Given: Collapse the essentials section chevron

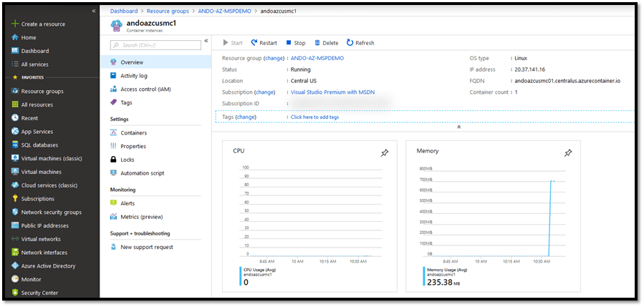Looking at the screenshot, I should pyautogui.click(x=459, y=127).
